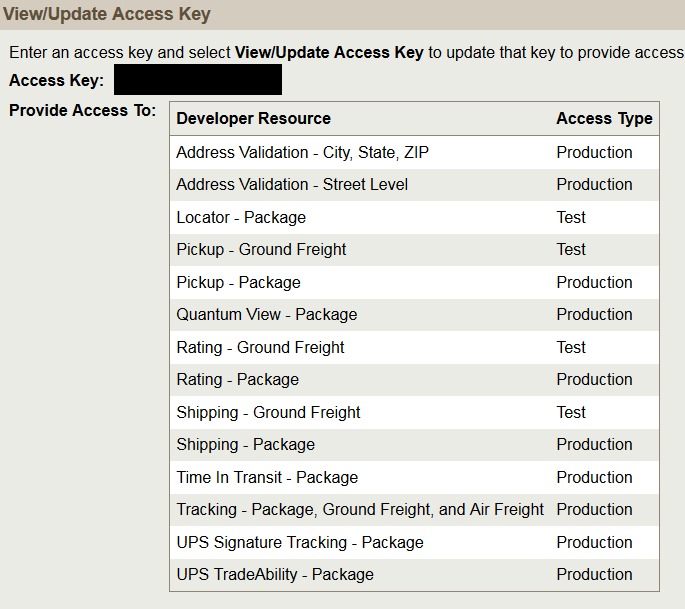Click the Shipping - Package resource
The width and height of the screenshot is (685, 609).
pyautogui.click(x=245, y=444)
